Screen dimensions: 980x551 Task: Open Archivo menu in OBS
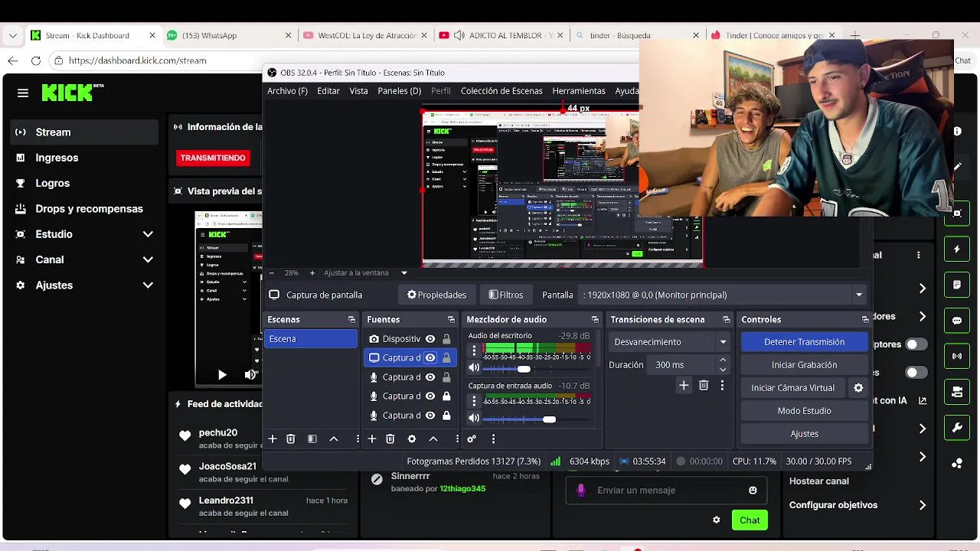pos(287,90)
